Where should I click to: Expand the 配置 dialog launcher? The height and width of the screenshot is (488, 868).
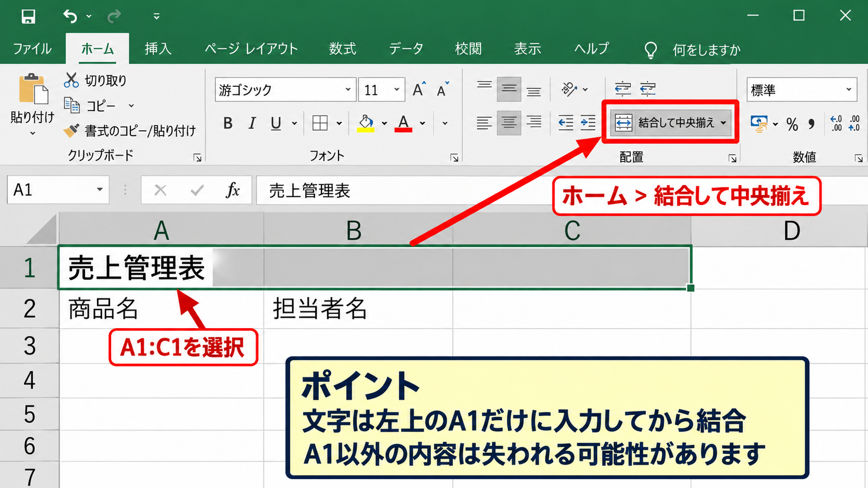point(732,158)
